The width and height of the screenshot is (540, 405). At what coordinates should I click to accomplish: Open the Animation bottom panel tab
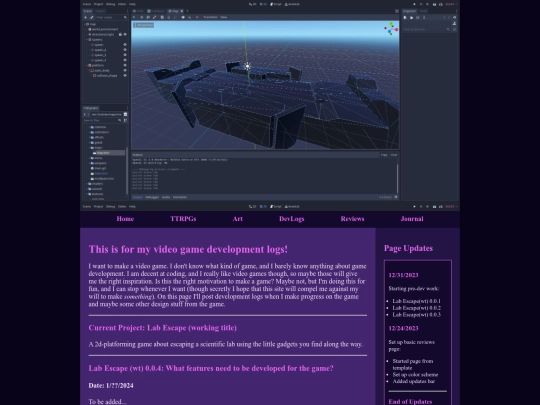[x=180, y=197]
